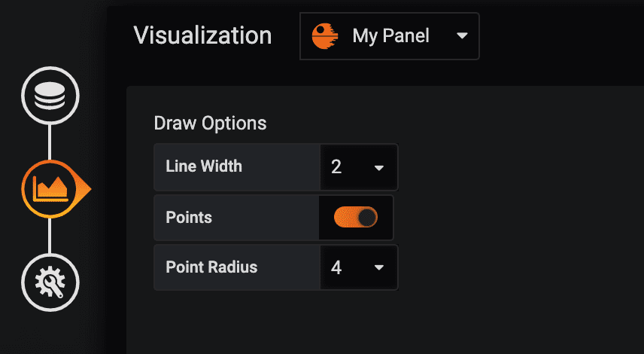Toggle the Points switch off
644x354 pixels.
(356, 218)
